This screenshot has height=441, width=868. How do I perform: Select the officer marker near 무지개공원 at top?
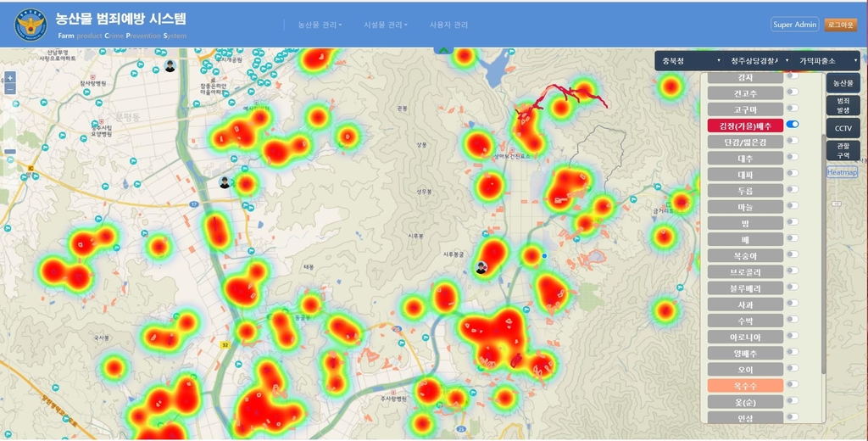click(x=170, y=66)
